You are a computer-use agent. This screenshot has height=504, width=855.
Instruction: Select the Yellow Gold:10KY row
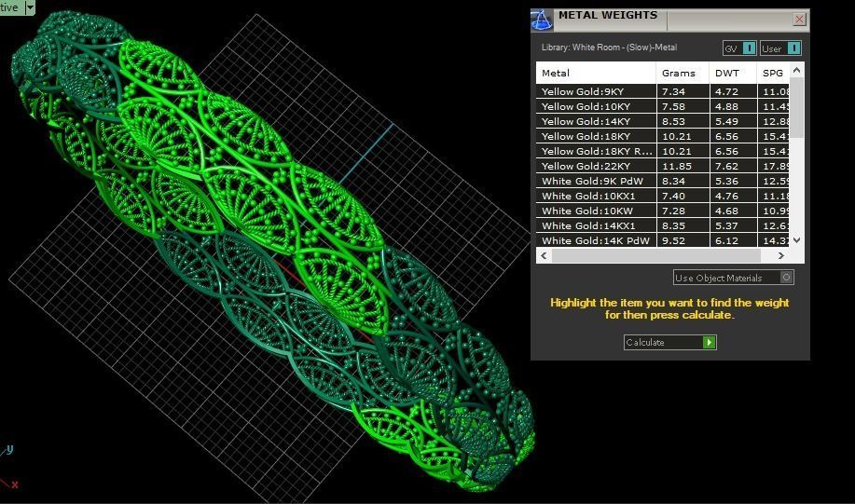663,106
